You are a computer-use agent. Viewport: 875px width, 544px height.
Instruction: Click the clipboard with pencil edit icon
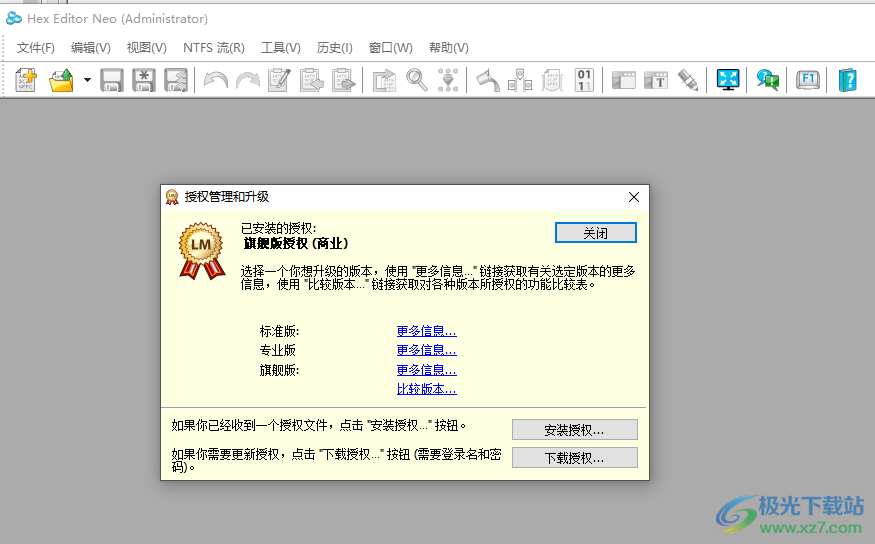[280, 80]
